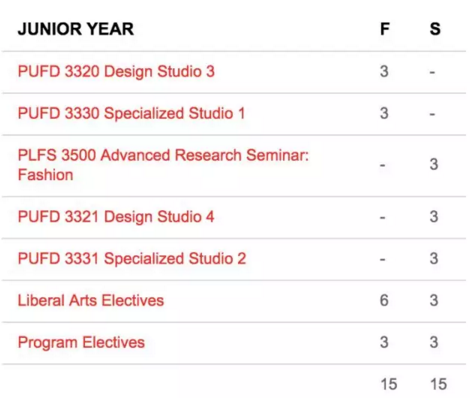Open PUFD 3331 Specialized Studio 2 link

coord(132,259)
